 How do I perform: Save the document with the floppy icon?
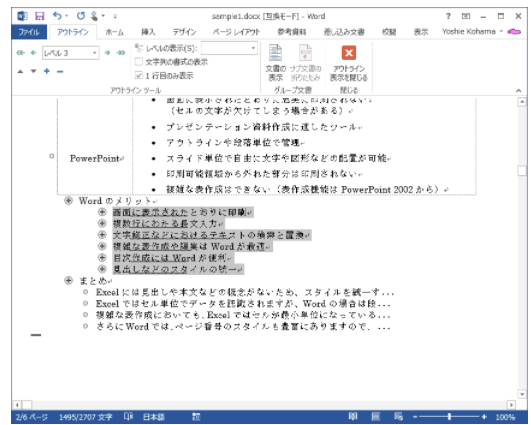[40, 16]
